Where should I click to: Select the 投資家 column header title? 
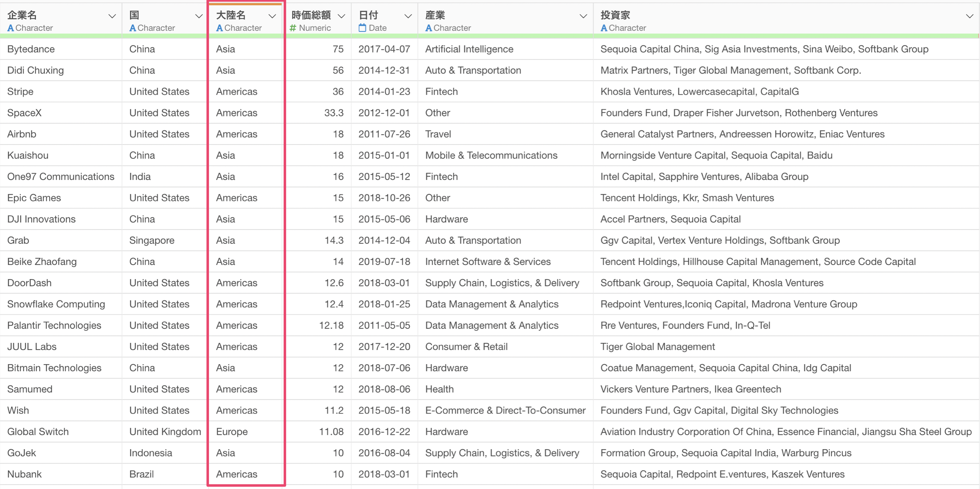pos(615,15)
